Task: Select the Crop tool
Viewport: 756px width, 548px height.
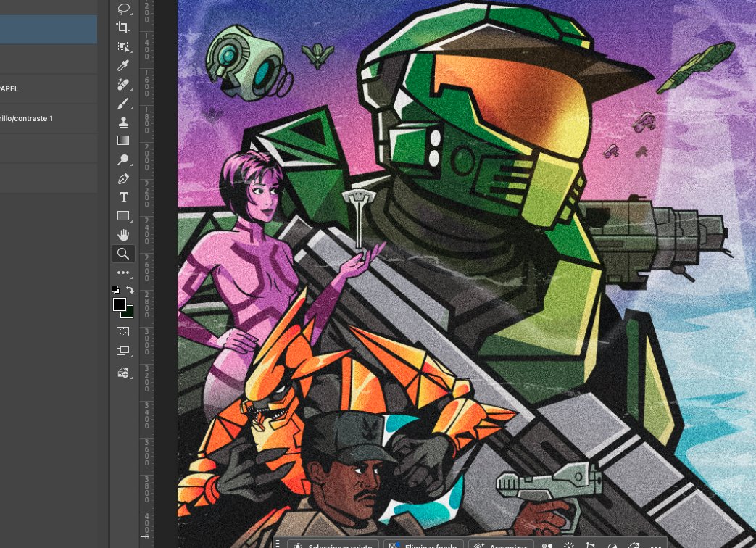Action: [123, 27]
